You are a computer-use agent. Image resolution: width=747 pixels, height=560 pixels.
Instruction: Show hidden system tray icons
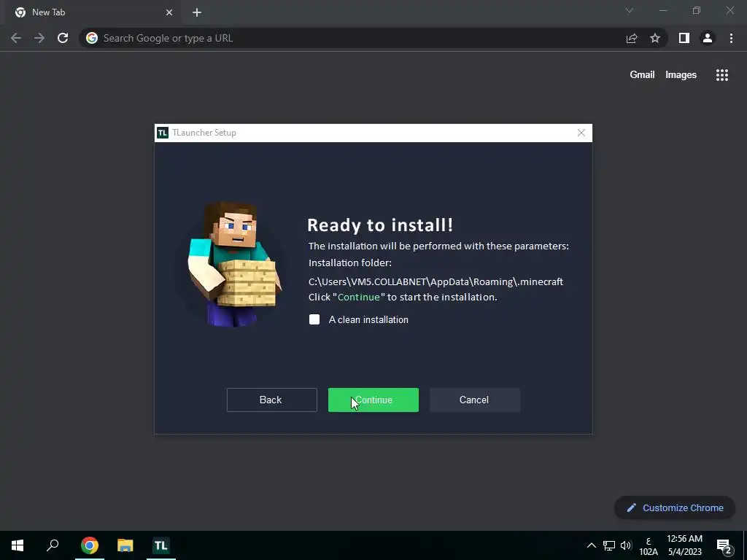pyautogui.click(x=591, y=545)
